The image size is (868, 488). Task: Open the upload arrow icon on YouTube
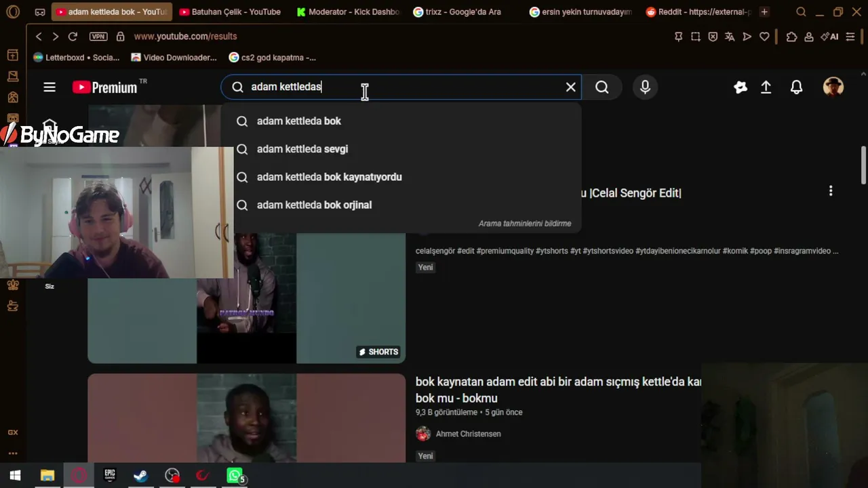(766, 87)
